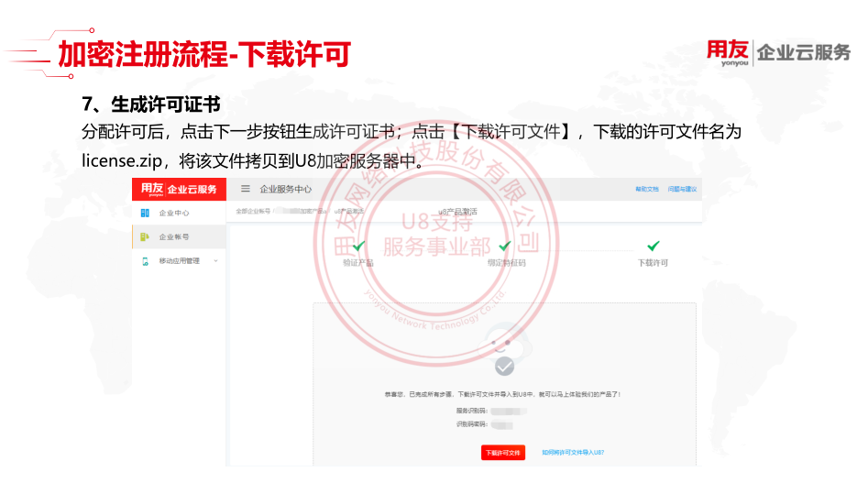Open the 帮助文档 link
The height and width of the screenshot is (483, 868).
pos(646,189)
